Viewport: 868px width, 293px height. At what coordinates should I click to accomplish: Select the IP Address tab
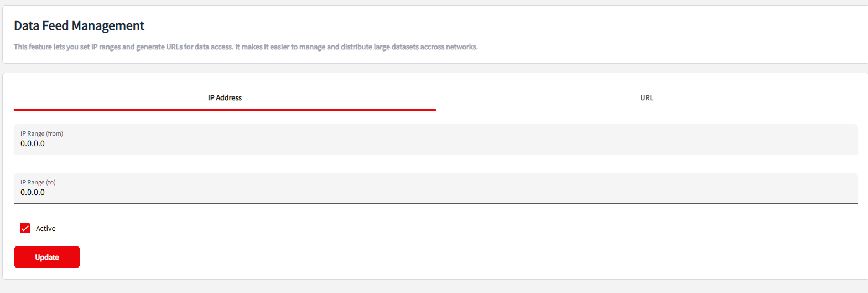tap(225, 98)
